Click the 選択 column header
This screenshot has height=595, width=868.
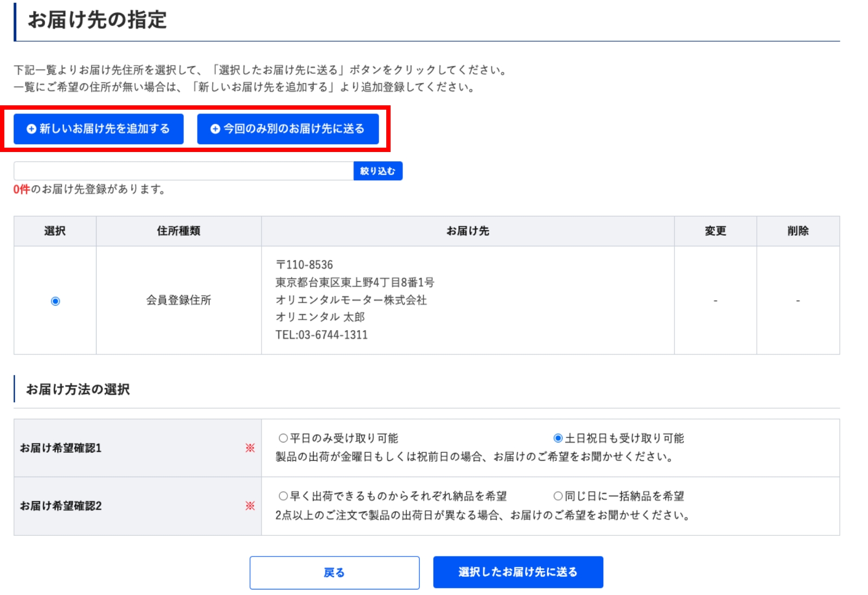pos(55,231)
